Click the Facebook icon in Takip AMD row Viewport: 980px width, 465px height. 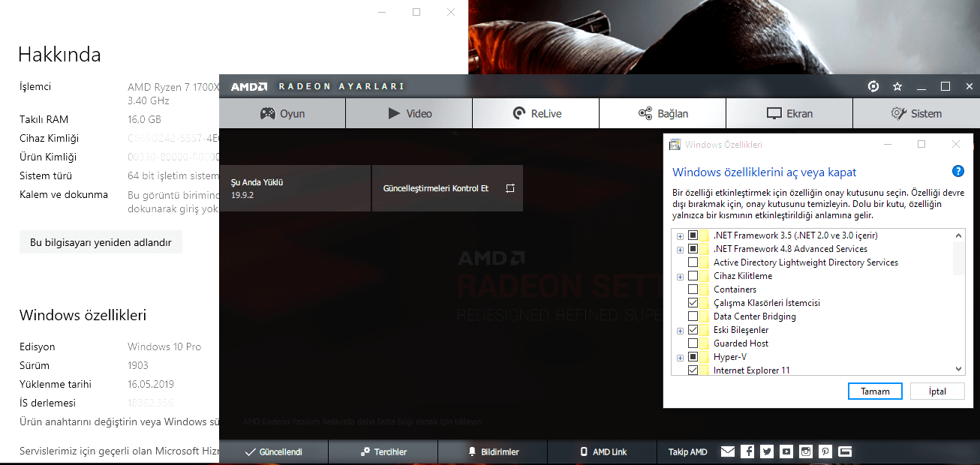click(x=747, y=451)
